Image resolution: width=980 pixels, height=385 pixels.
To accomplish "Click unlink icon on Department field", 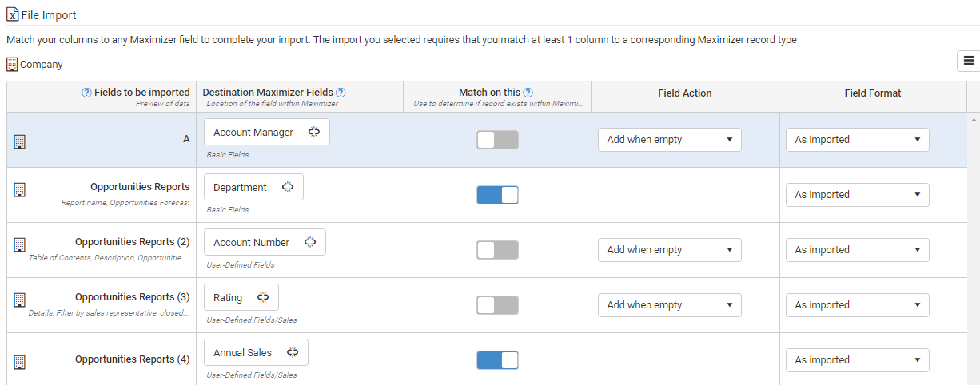I will tap(288, 188).
